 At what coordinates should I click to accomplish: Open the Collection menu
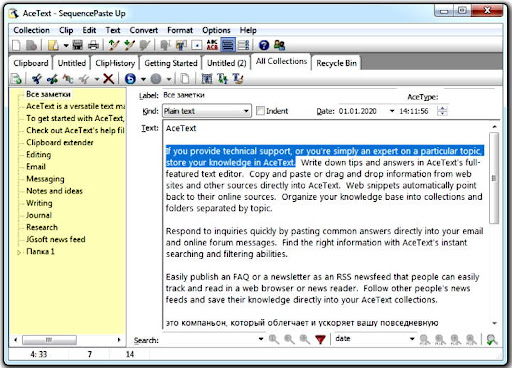coord(31,30)
